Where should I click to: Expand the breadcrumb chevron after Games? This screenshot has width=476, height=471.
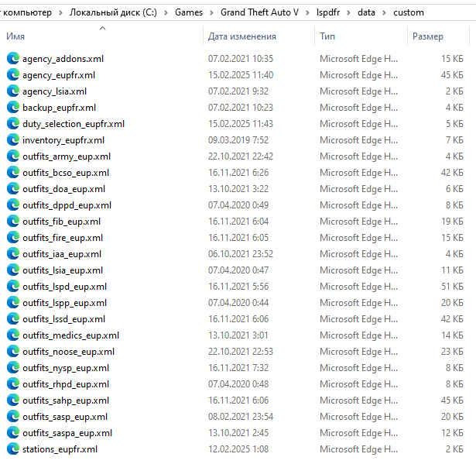click(x=211, y=12)
